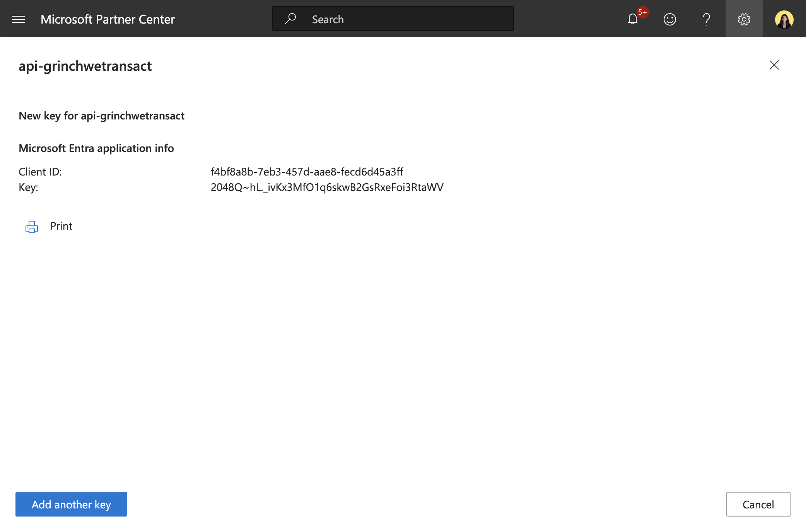Click Microsoft Entra application info heading

point(96,148)
